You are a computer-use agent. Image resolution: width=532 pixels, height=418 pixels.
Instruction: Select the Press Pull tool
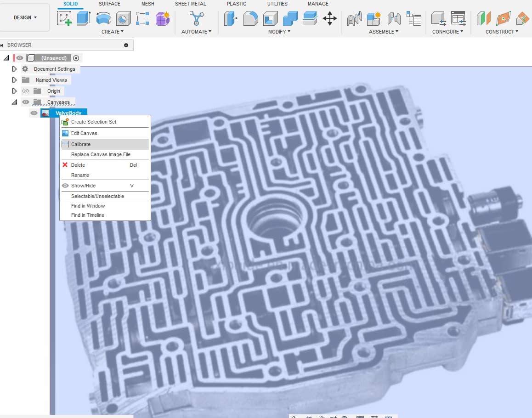point(231,18)
